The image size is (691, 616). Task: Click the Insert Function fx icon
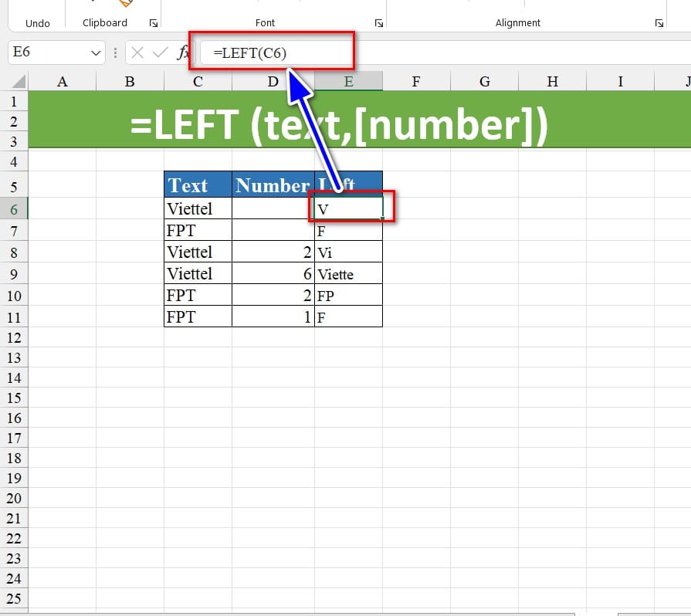183,53
